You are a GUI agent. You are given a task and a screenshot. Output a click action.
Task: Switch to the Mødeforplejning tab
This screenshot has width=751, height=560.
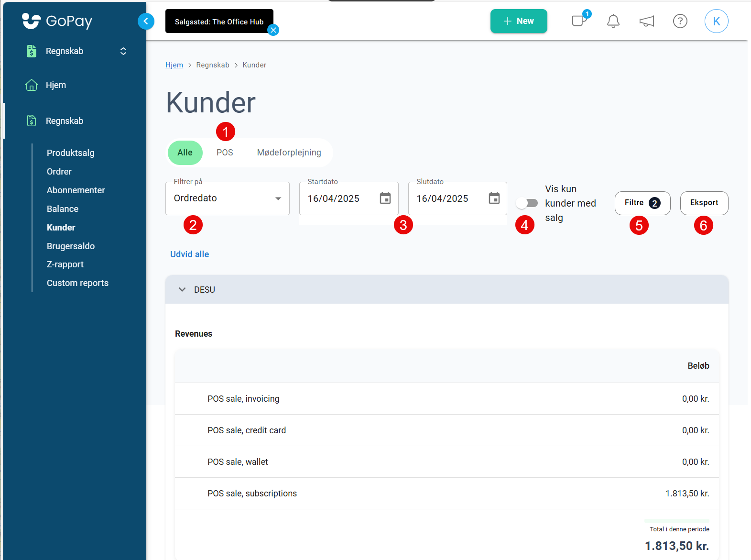289,153
